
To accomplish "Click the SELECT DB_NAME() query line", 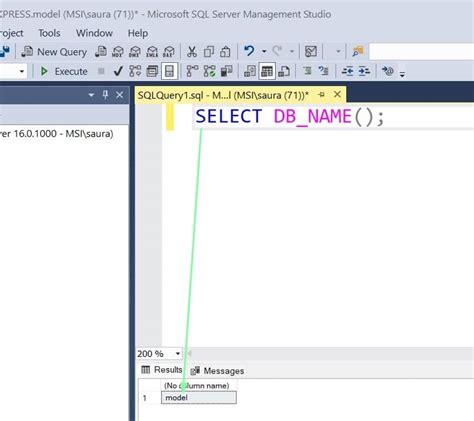I will pyautogui.click(x=290, y=117).
